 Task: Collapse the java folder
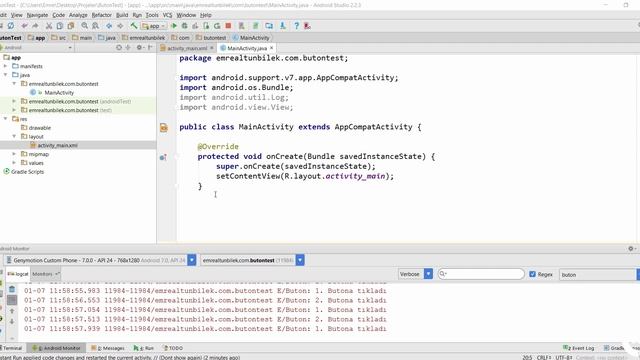[x=6, y=75]
